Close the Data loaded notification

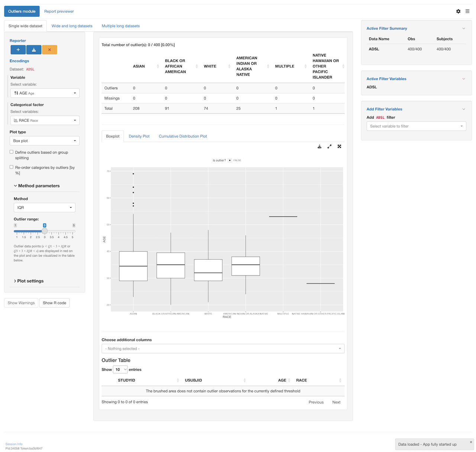pos(471,442)
